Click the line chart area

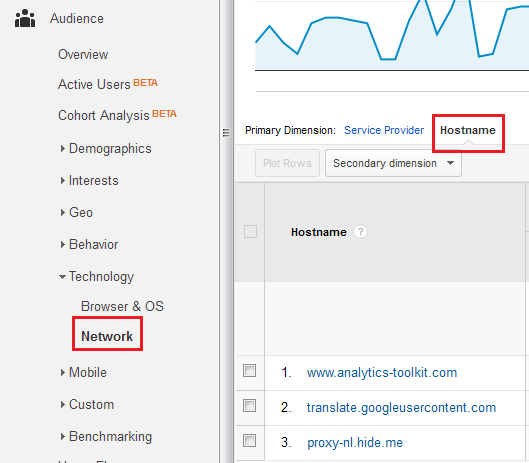pos(392,35)
